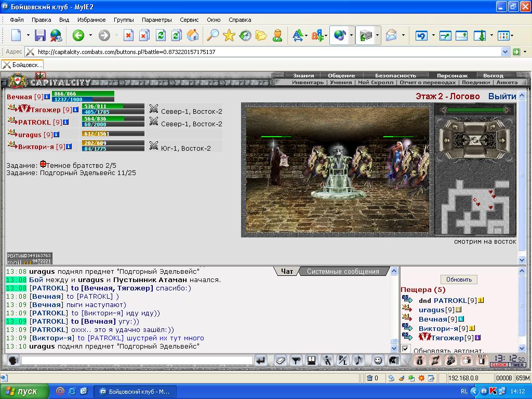Open dropdown next to Mail envelope icon
The width and height of the screenshot is (532, 399).
coord(403,35)
